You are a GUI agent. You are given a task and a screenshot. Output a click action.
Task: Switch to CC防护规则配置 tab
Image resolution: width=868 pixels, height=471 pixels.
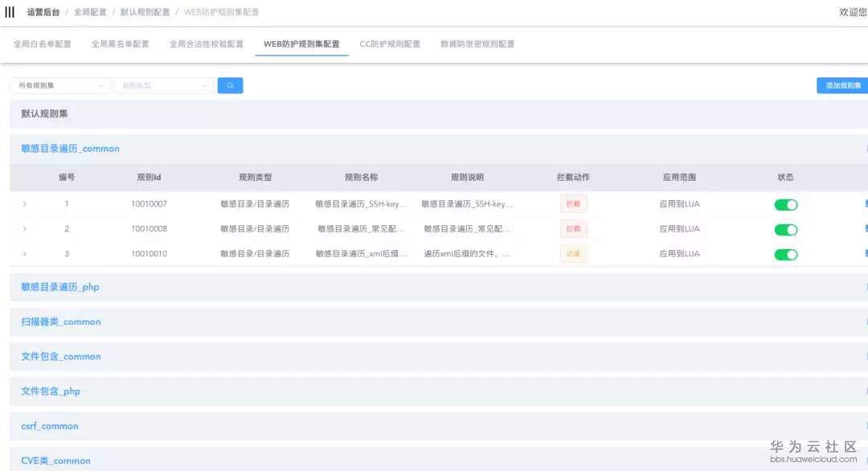[390, 44]
